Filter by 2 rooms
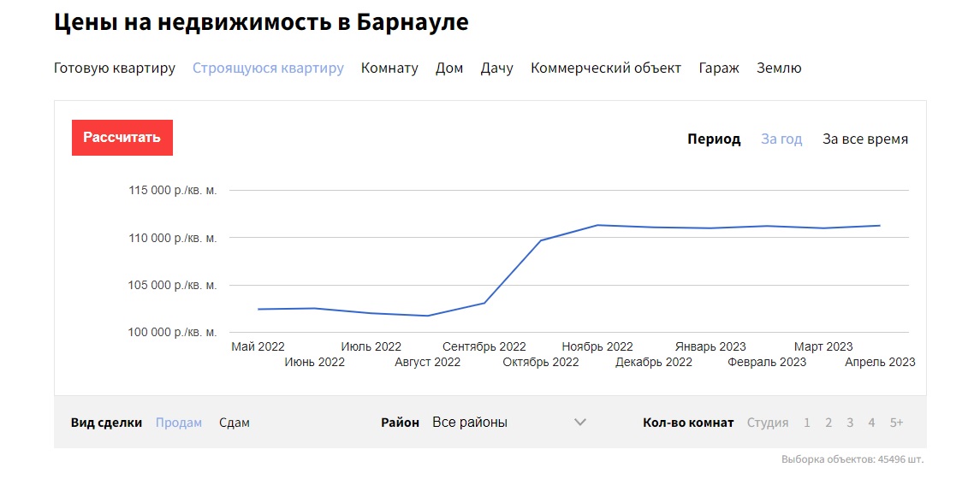The width and height of the screenshot is (980, 485). (829, 423)
